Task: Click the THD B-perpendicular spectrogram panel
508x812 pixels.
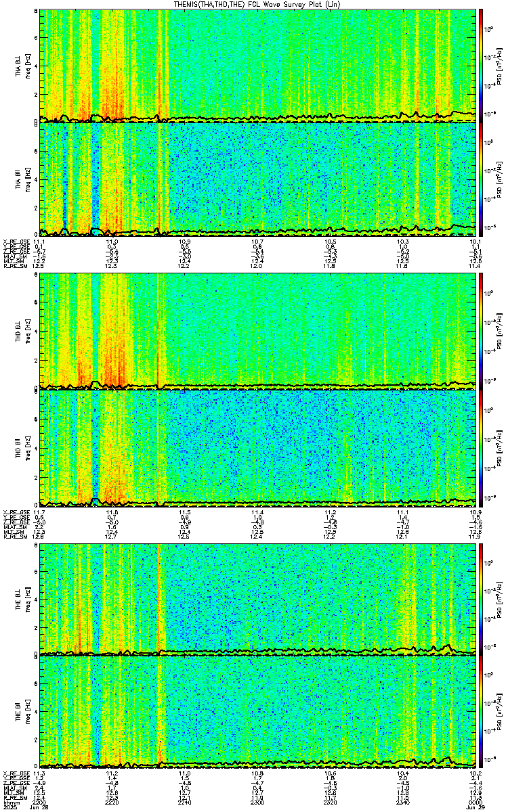Action: (258, 330)
